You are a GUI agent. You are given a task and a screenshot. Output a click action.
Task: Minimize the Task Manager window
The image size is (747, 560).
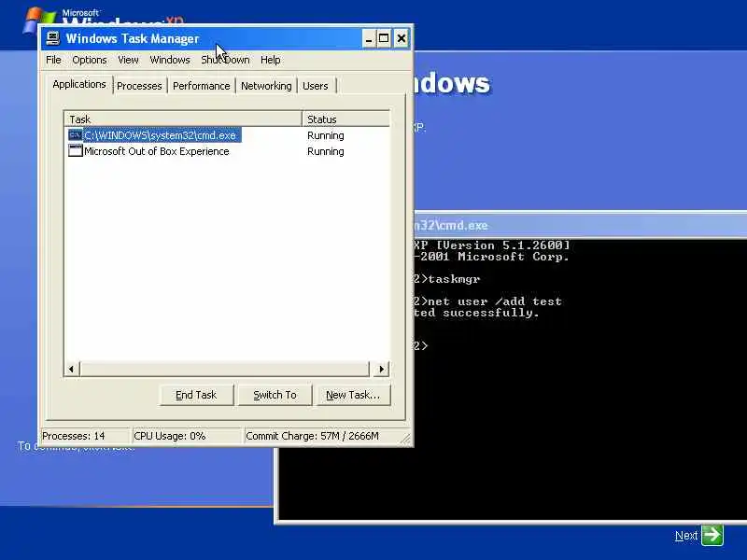point(369,38)
